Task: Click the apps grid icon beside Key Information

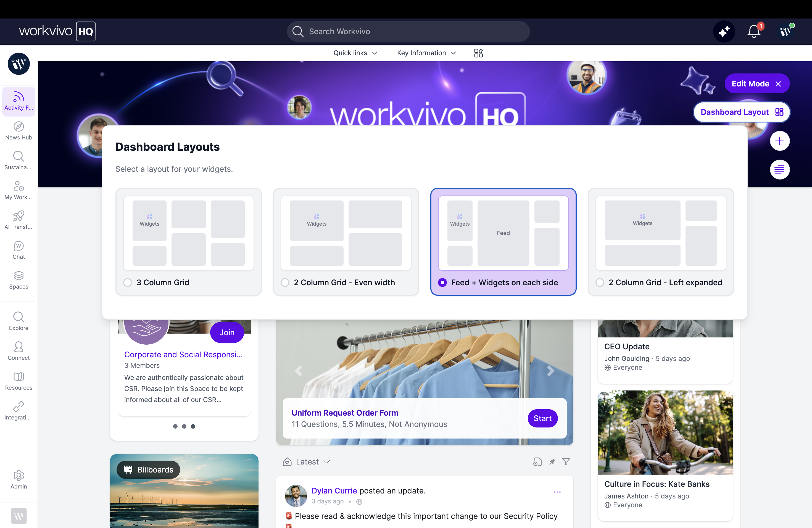Action: 478,53
